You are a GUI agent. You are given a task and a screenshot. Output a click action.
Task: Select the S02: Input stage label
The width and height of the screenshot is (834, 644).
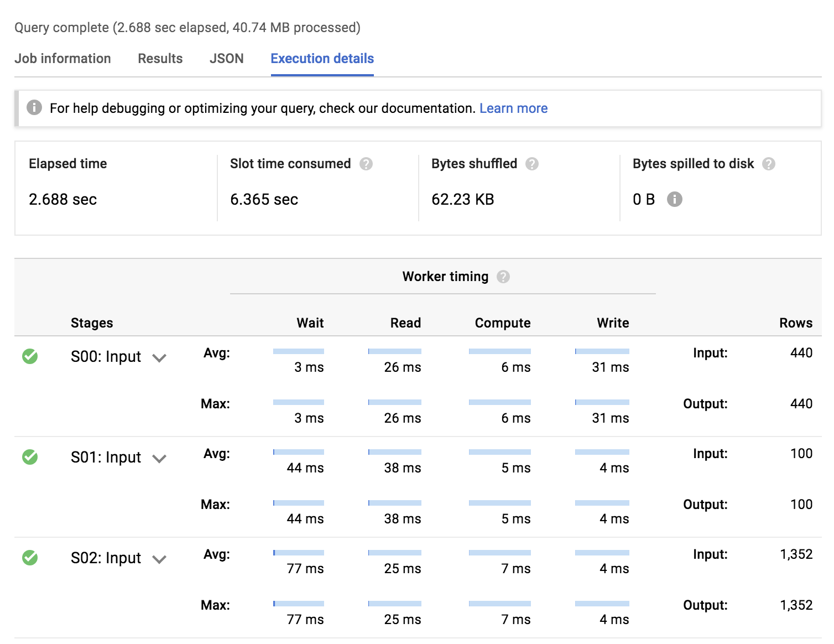(x=106, y=558)
